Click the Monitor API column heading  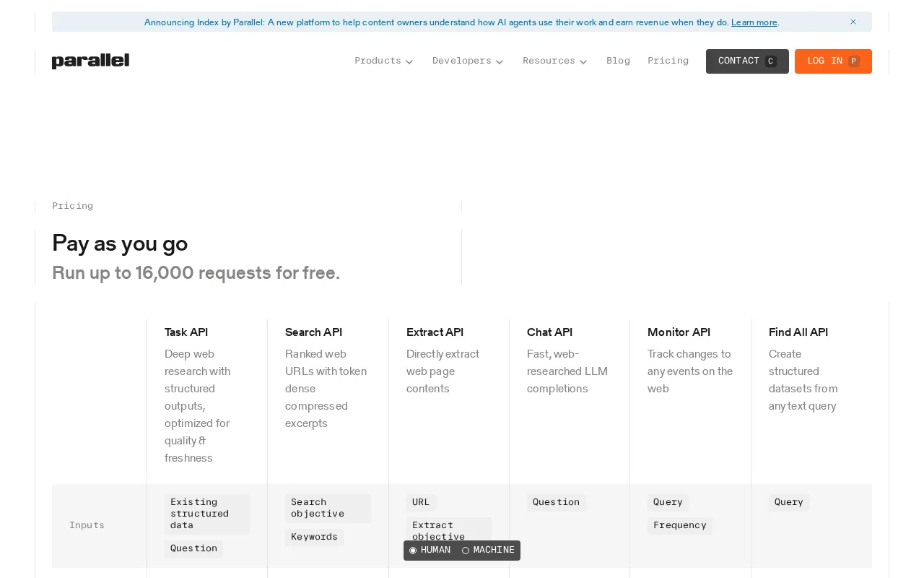tap(679, 332)
